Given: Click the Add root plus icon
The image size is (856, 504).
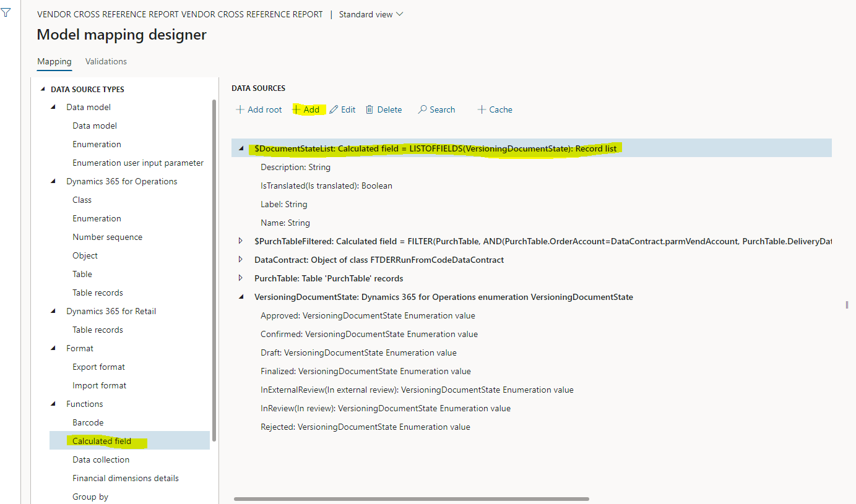Looking at the screenshot, I should 239,109.
